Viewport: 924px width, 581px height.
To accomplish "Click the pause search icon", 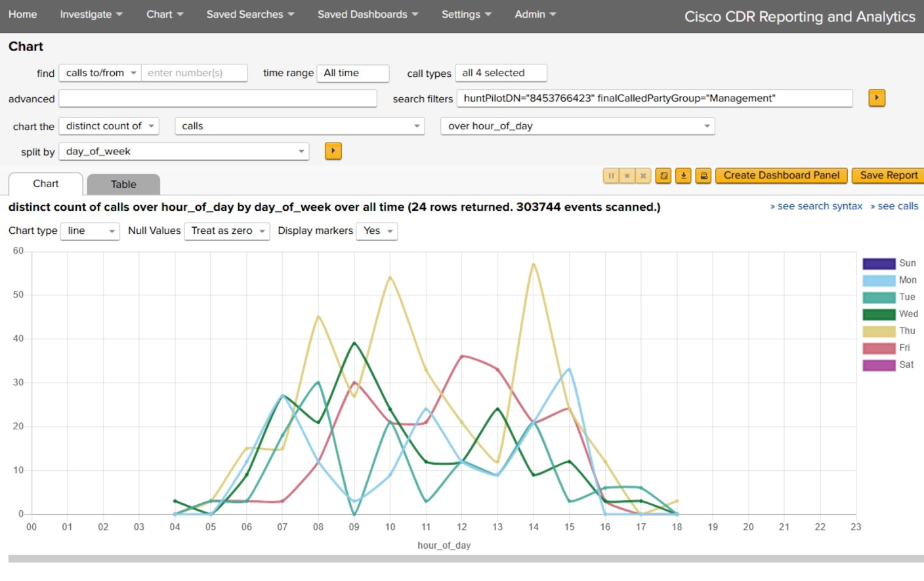I will tap(611, 176).
